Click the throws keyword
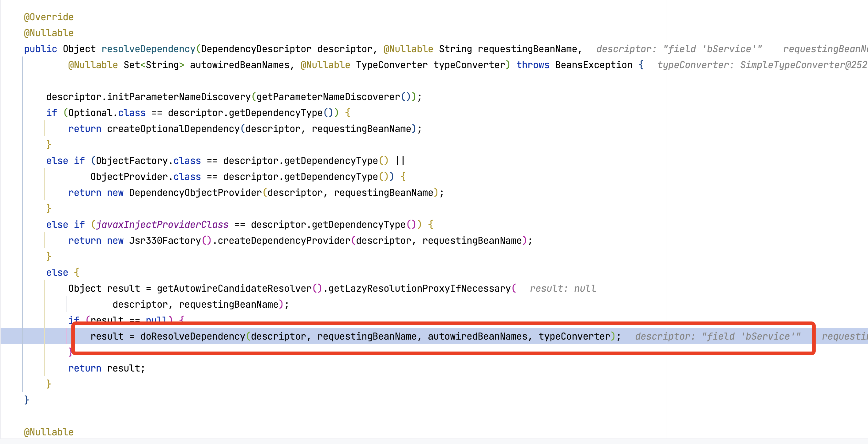868x444 pixels. tap(532, 64)
